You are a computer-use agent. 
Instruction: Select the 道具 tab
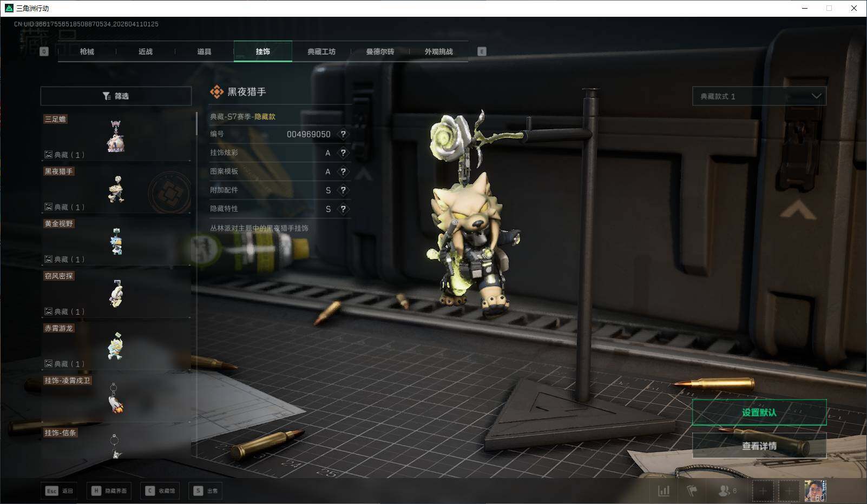click(204, 51)
